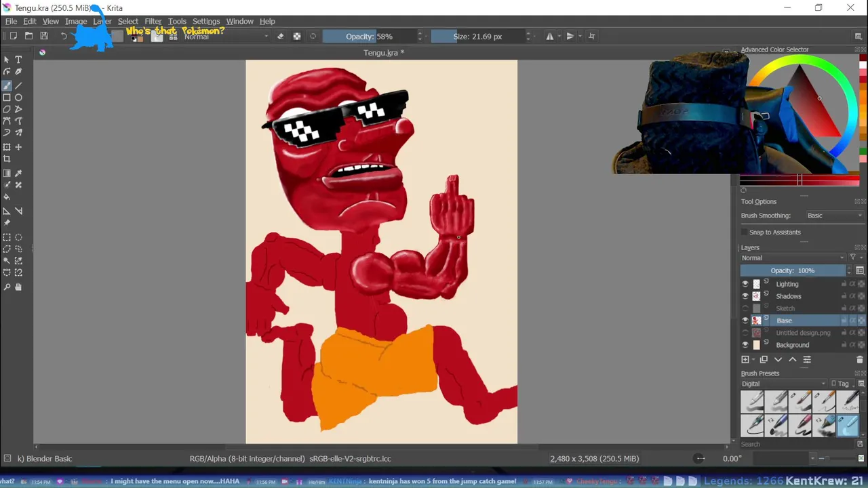Open Brush Smoothing Basic dropdown
This screenshot has height=488, width=868.
pos(835,216)
